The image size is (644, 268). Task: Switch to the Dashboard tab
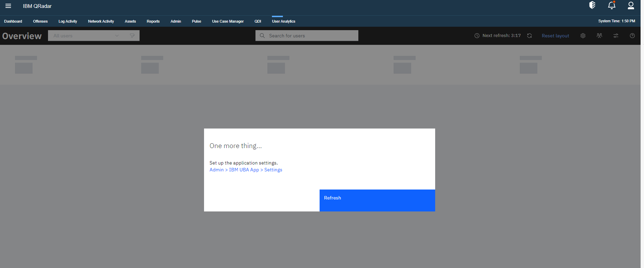click(13, 21)
